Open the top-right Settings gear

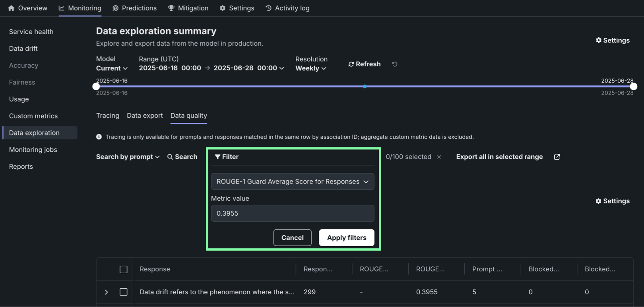[x=598, y=41]
